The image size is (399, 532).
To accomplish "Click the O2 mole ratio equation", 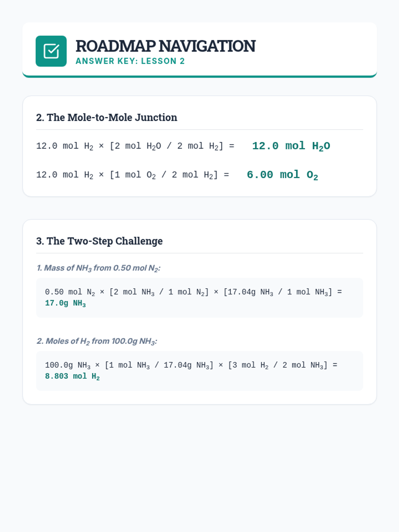I will (132, 175).
